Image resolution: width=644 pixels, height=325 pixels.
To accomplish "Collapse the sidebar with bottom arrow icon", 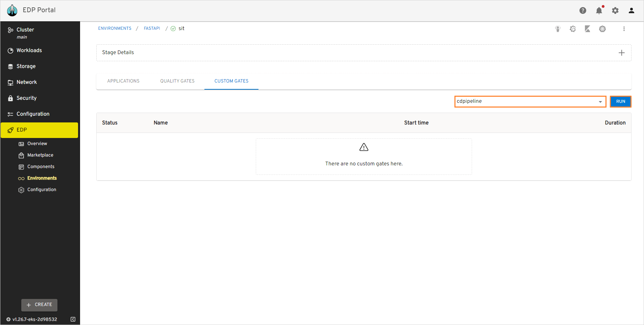I will point(73,319).
